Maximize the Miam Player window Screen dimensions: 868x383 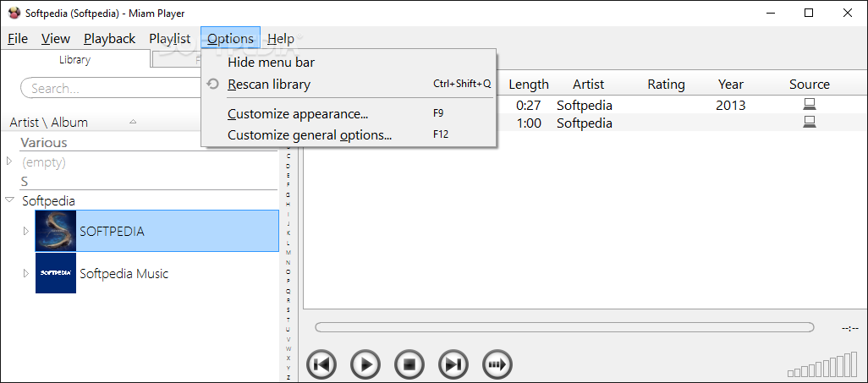click(809, 14)
